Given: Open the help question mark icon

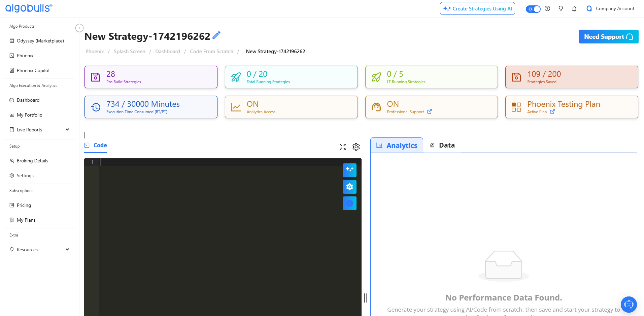Looking at the screenshot, I should click(547, 8).
